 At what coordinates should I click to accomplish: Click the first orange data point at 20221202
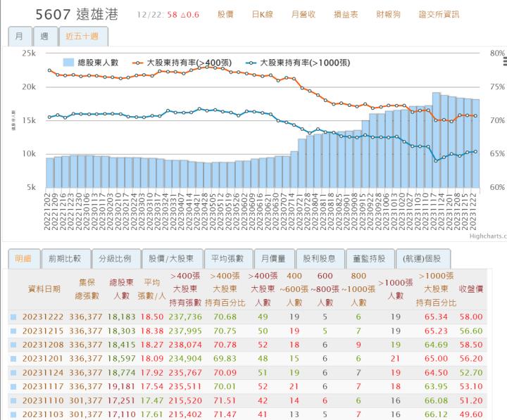pyautogui.click(x=49, y=70)
